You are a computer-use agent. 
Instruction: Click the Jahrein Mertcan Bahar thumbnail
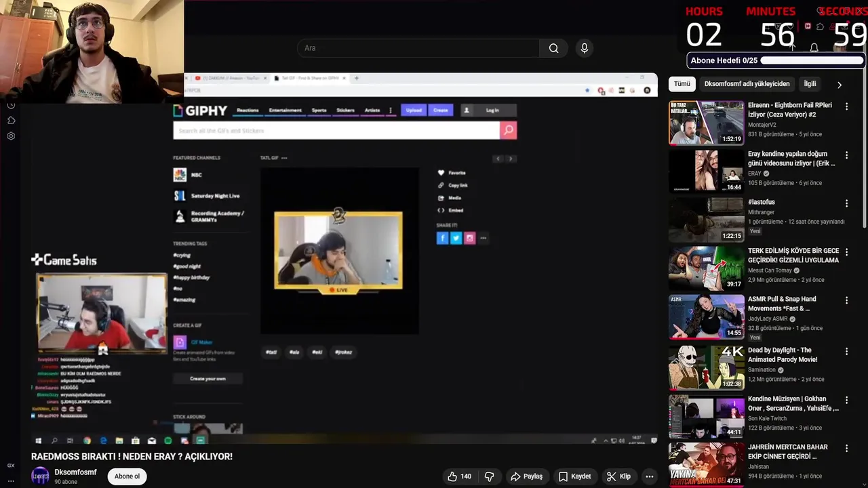click(706, 464)
